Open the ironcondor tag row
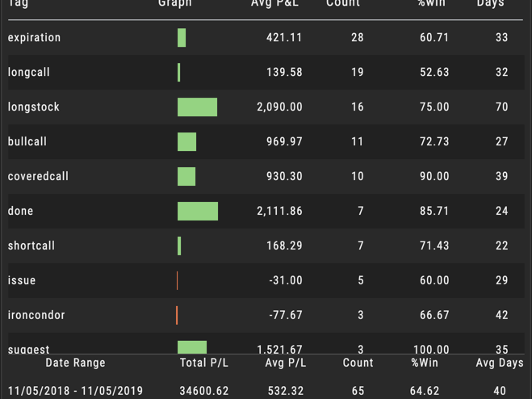Viewport: 532px width, 399px height. point(266,315)
